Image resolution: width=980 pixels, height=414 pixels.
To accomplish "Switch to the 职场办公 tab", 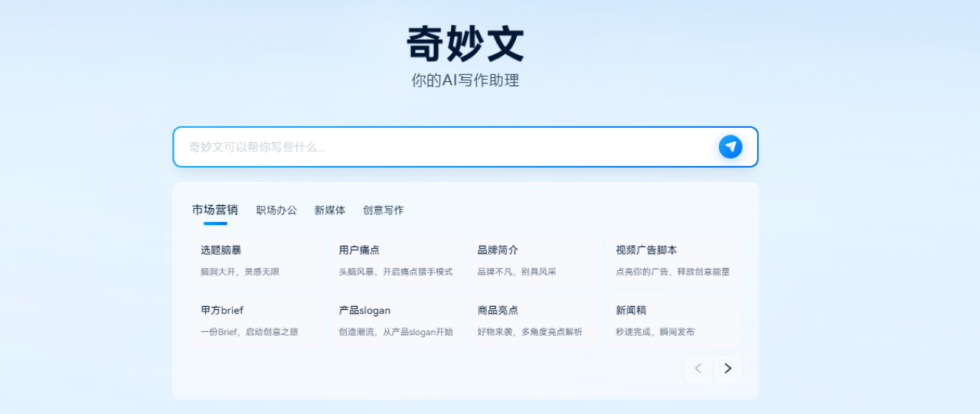I will coord(276,210).
